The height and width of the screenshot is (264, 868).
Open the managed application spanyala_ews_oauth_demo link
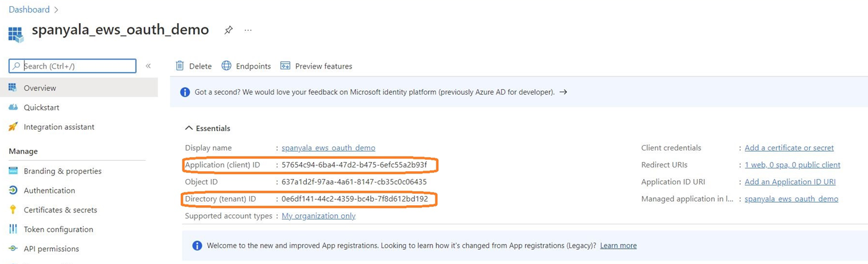pos(791,199)
